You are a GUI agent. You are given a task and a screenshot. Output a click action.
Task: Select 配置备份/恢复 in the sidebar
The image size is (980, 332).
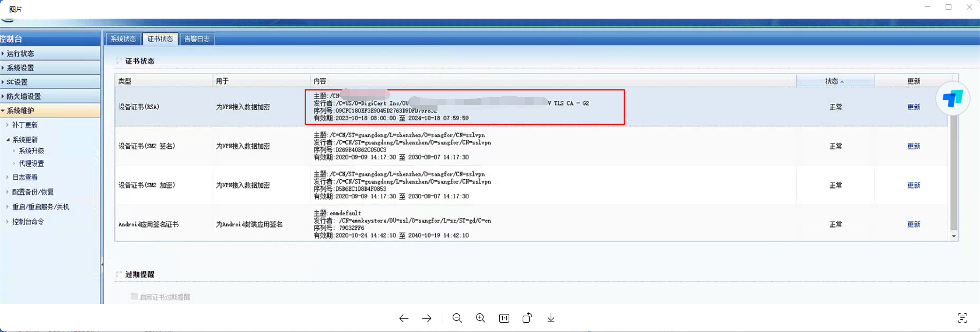[x=33, y=192]
